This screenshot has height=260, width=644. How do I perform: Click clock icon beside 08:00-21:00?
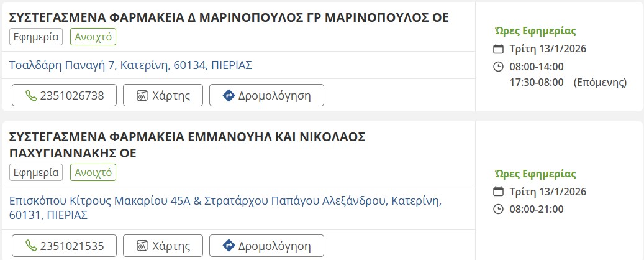498,209
